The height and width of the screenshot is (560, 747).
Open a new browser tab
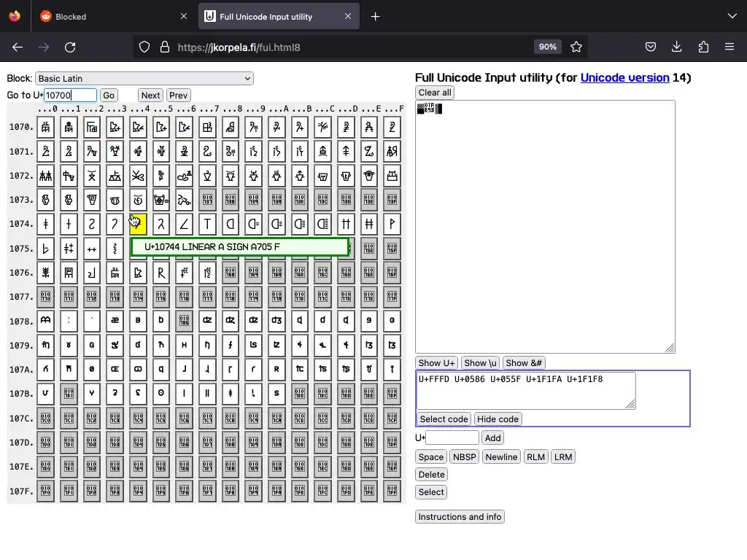click(376, 17)
